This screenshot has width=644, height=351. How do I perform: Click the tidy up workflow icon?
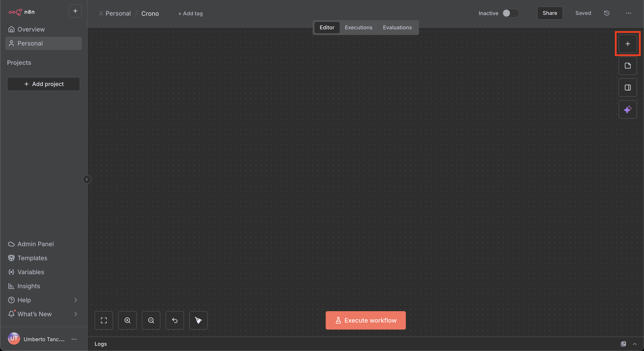(198, 320)
